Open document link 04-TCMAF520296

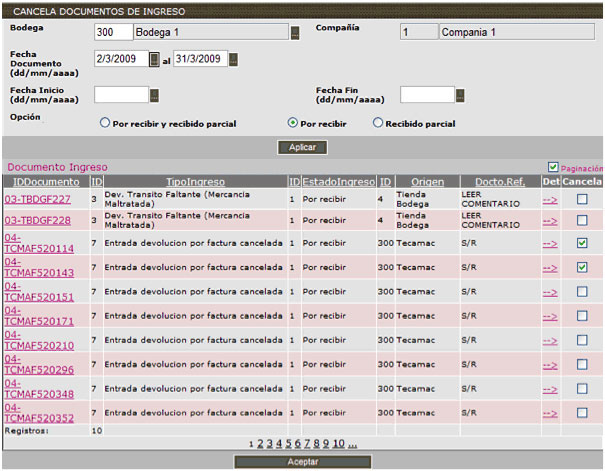tap(39, 365)
